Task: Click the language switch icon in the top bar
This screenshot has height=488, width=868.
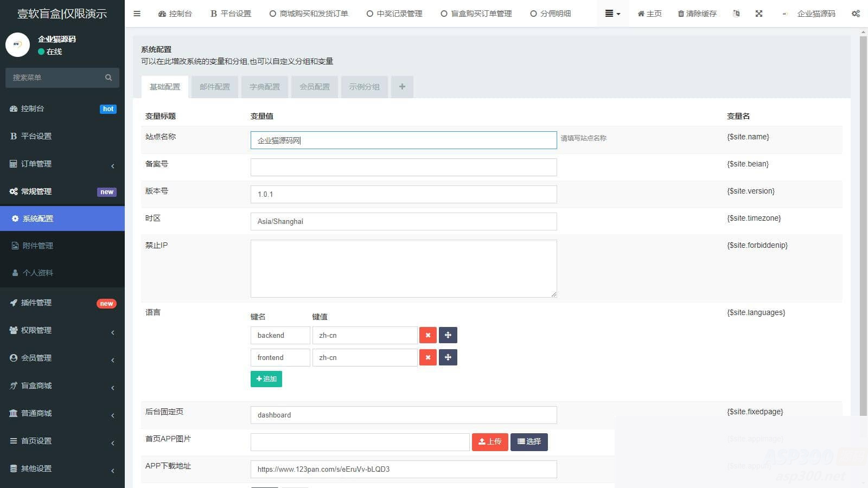Action: pos(736,14)
